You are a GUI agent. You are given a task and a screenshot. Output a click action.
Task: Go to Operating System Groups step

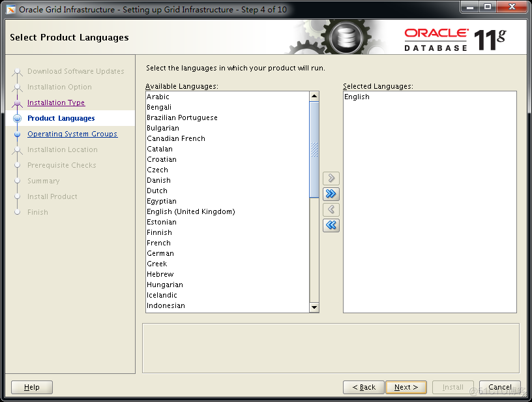point(72,134)
